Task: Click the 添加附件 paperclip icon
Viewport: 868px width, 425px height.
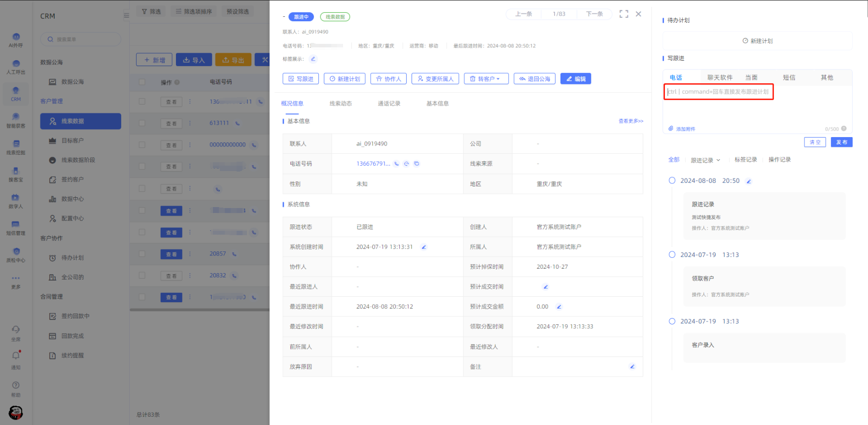Action: (x=671, y=129)
